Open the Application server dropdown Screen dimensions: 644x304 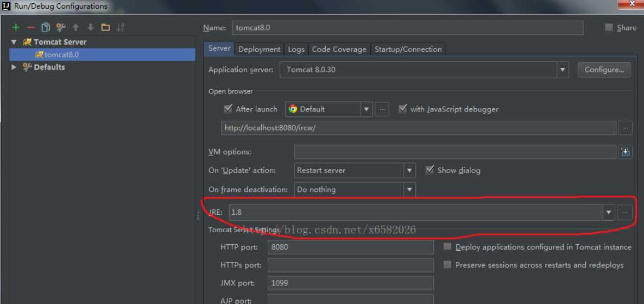pos(563,70)
